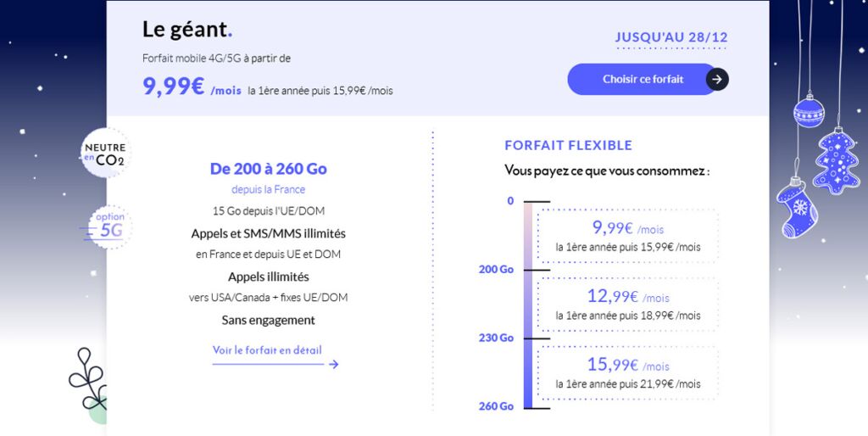
Task: Click the arrow icon on Choisir ce forfait
Action: point(717,79)
